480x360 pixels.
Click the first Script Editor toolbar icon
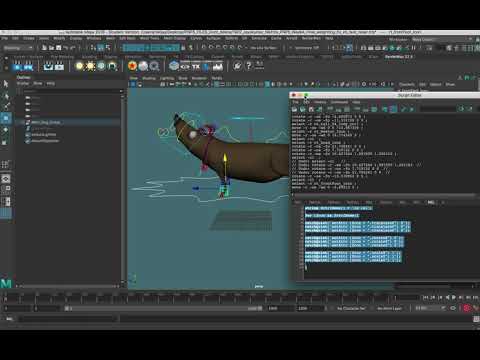pyautogui.click(x=294, y=109)
